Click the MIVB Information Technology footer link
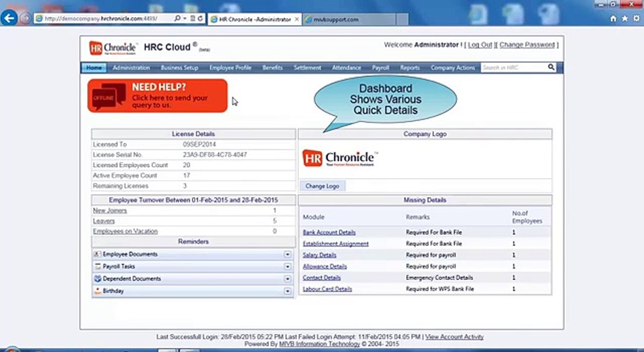The width and height of the screenshot is (644, 352). [x=320, y=344]
